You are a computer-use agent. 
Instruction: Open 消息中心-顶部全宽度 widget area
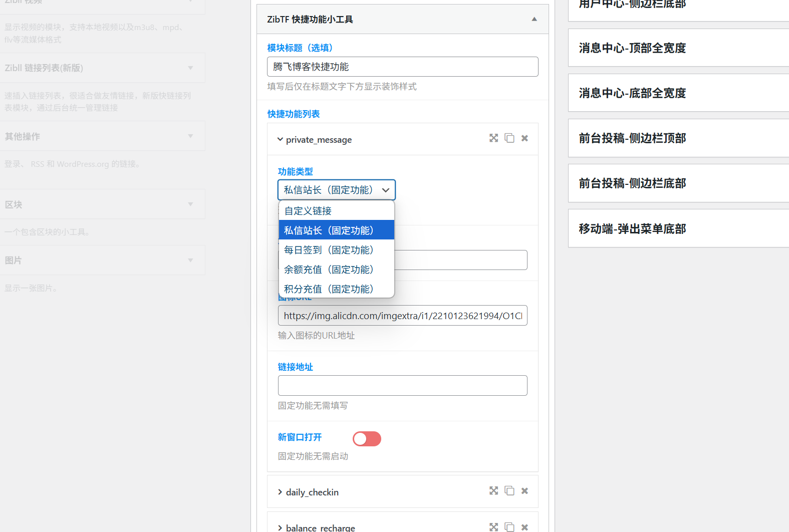(679, 48)
